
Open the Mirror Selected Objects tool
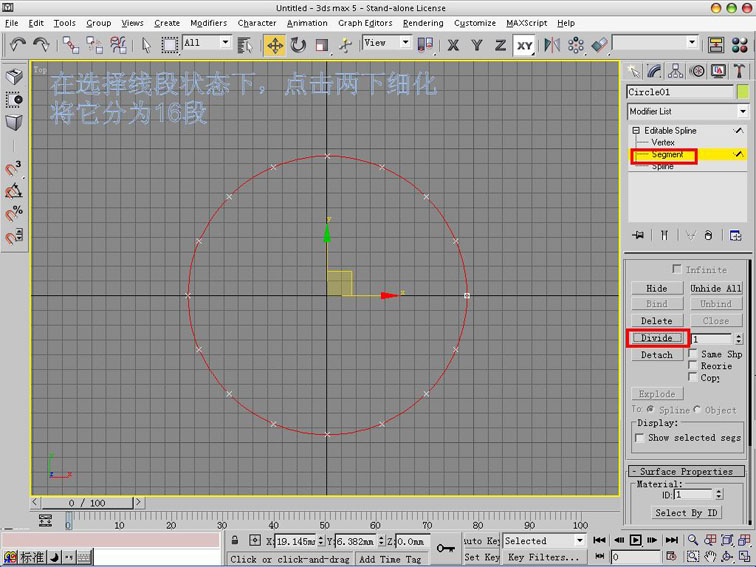[x=552, y=46]
